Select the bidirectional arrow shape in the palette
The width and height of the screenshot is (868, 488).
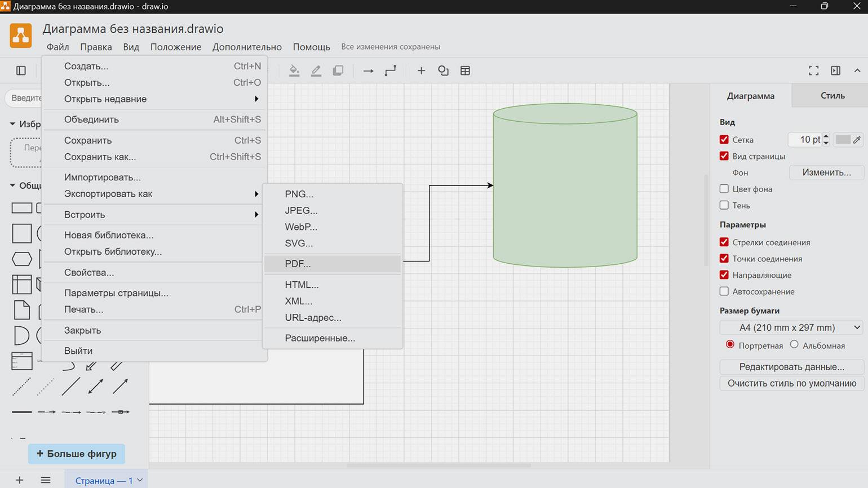(x=95, y=387)
